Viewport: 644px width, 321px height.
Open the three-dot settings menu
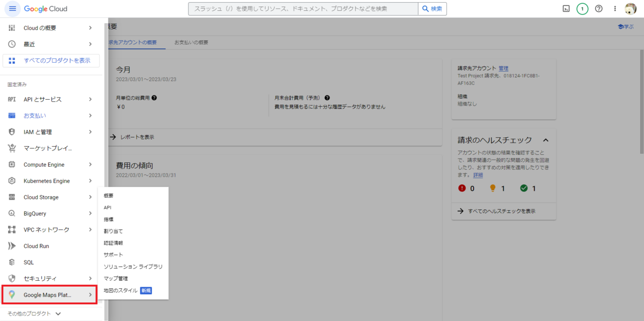615,9
